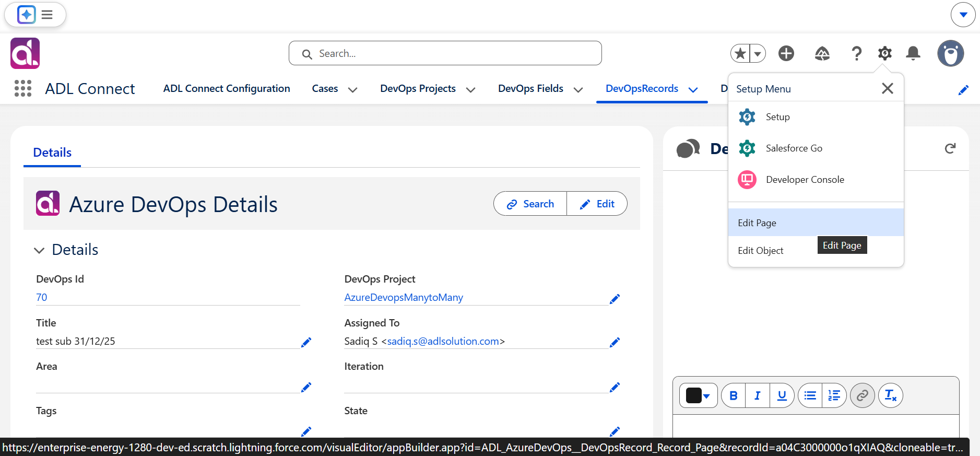Click the global actions plus icon
980x456 pixels.
[786, 53]
